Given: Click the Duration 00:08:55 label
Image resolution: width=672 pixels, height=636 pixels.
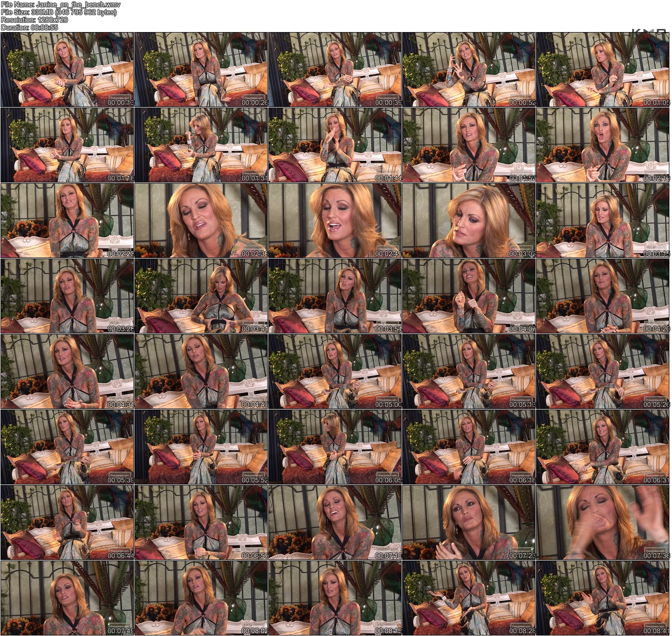Looking at the screenshot, I should (29, 27).
